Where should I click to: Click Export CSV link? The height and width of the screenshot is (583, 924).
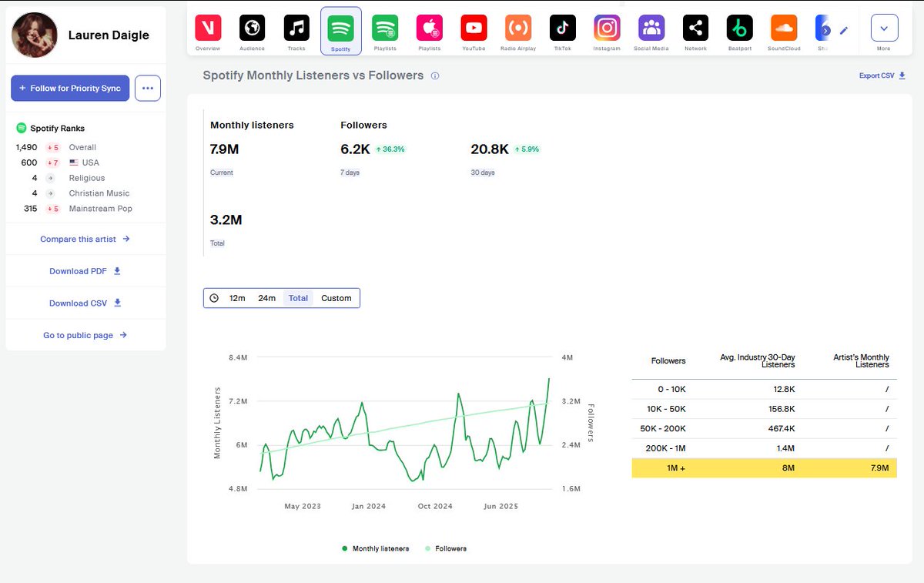click(x=882, y=75)
